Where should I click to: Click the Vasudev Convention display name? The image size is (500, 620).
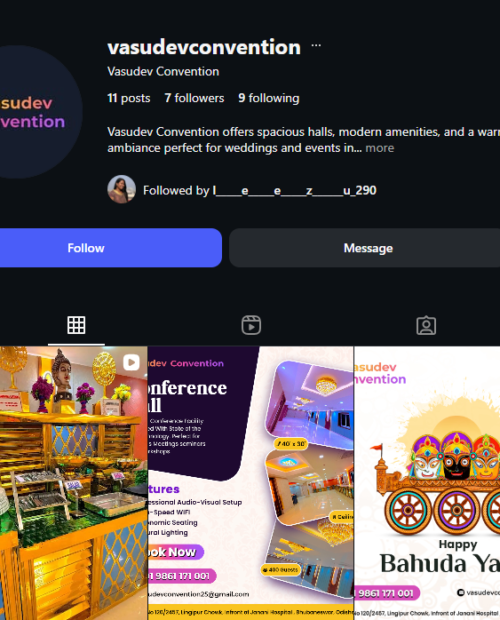163,72
